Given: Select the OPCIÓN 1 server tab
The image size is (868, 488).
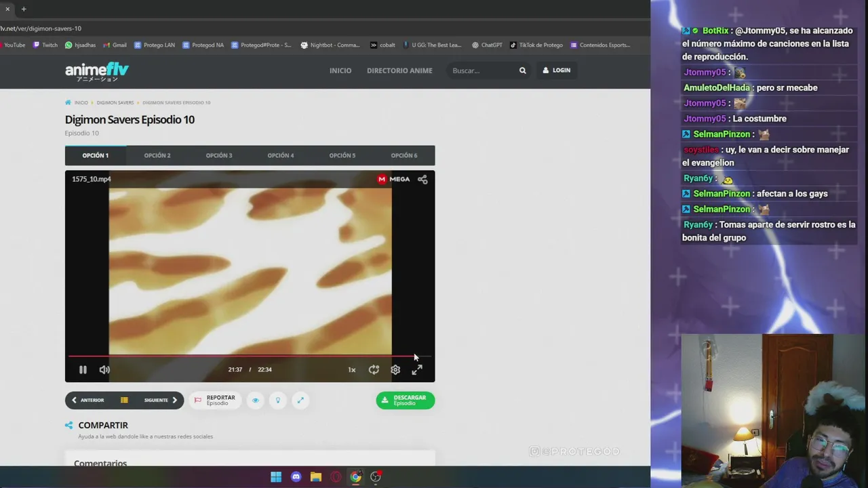Looking at the screenshot, I should 96,155.
